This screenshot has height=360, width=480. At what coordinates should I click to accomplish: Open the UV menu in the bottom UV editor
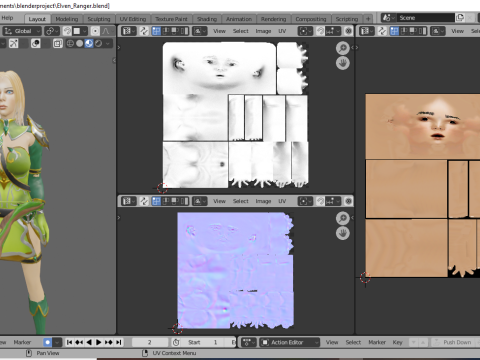pyautogui.click(x=282, y=201)
